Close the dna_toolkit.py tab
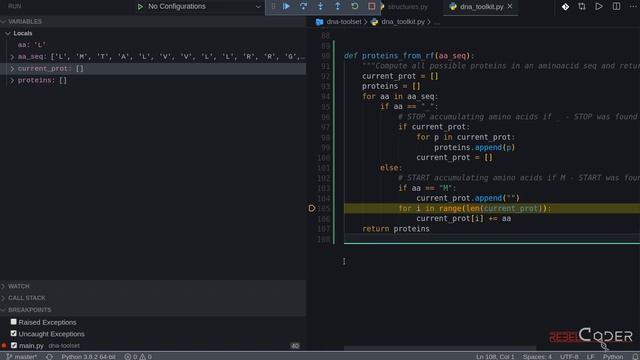 pyautogui.click(x=510, y=7)
